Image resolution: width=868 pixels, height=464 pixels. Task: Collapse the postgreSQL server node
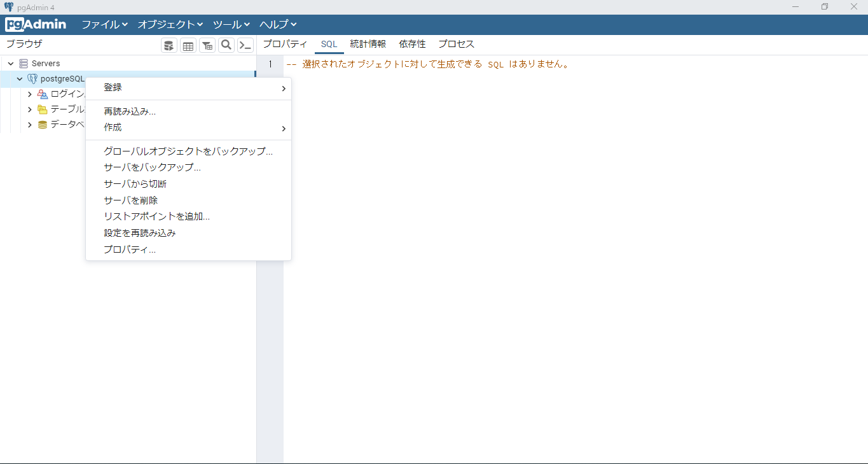tap(20, 79)
